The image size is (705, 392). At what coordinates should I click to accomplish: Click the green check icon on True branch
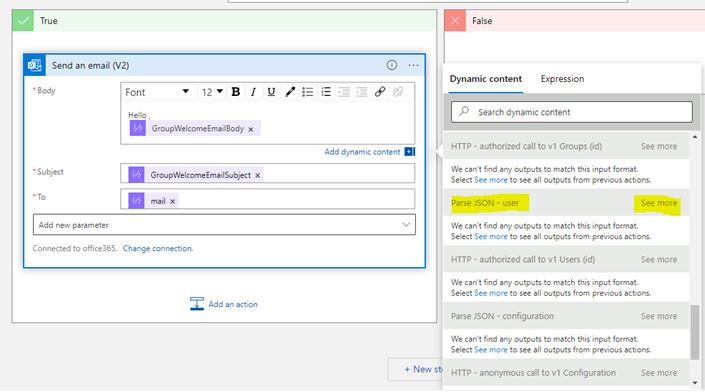click(x=23, y=21)
